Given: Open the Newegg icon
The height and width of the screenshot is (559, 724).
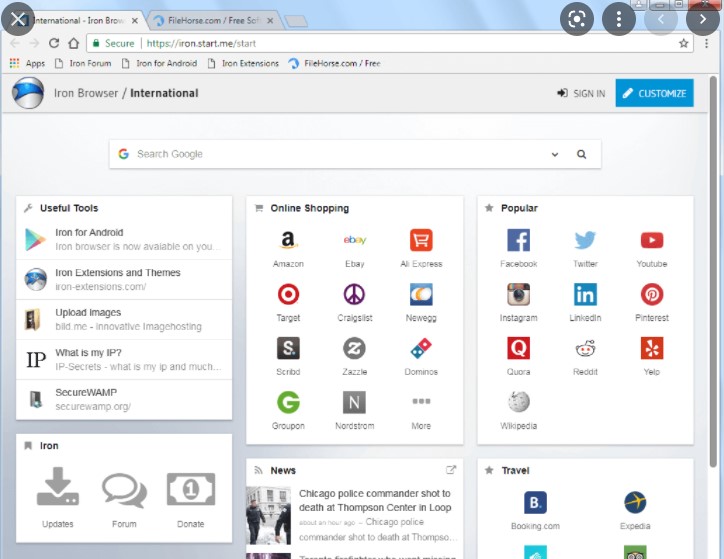Looking at the screenshot, I should pos(421,294).
